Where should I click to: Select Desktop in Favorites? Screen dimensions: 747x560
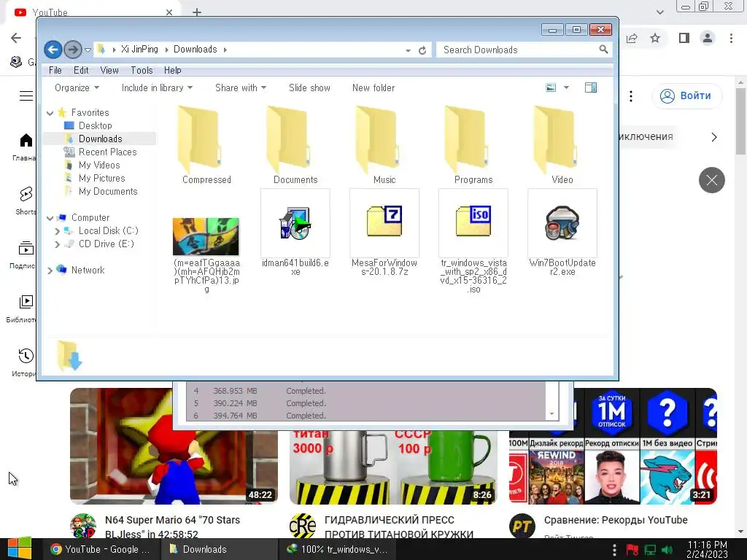click(x=96, y=125)
